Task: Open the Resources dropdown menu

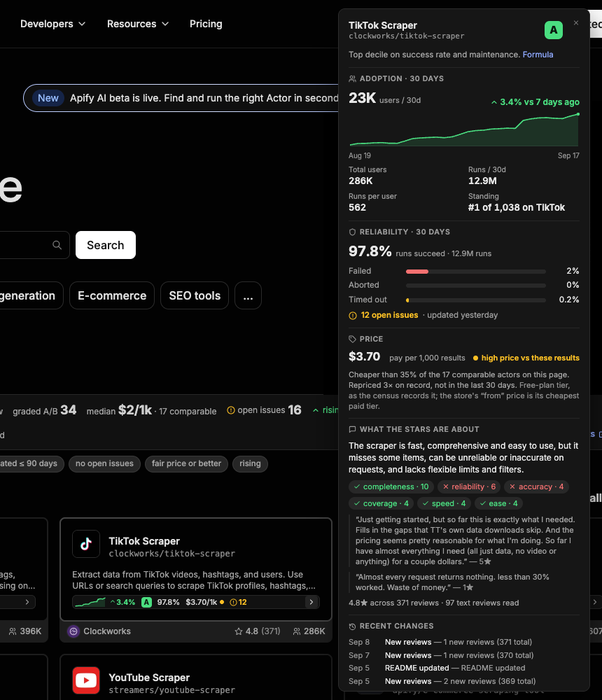Action: [137, 24]
